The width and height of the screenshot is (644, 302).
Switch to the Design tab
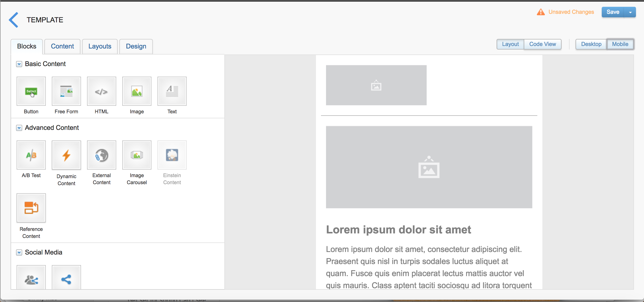click(136, 46)
